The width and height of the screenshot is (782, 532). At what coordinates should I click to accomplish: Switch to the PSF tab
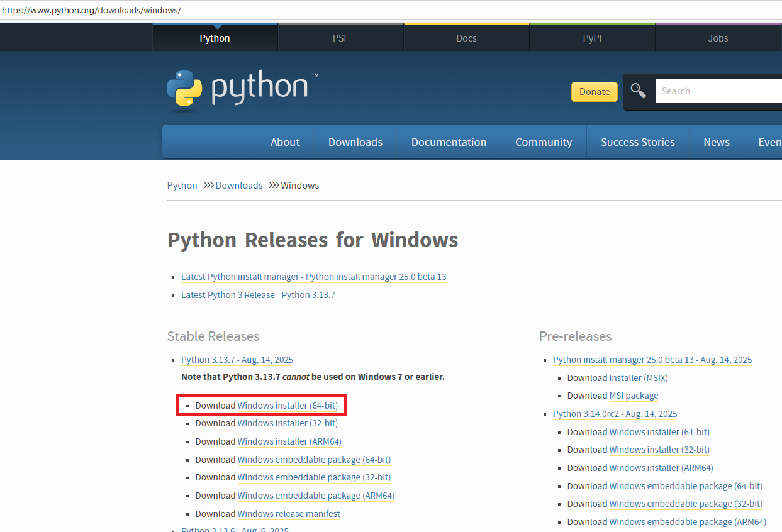(x=340, y=38)
